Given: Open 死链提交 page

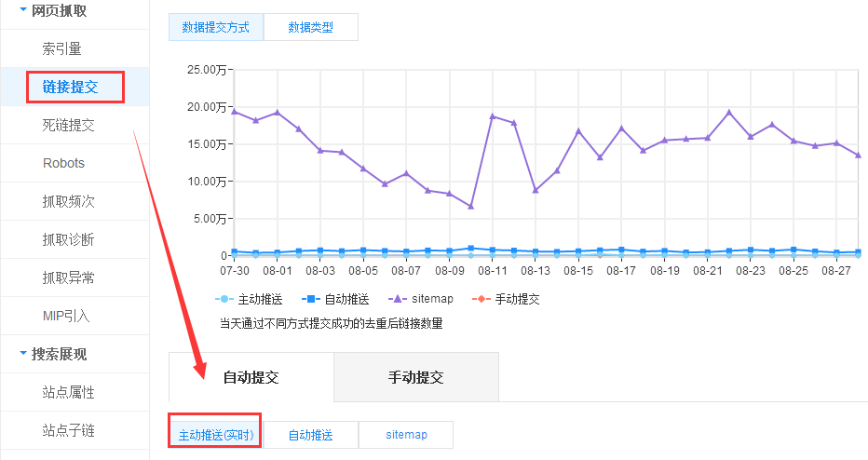Looking at the screenshot, I should pyautogui.click(x=68, y=125).
